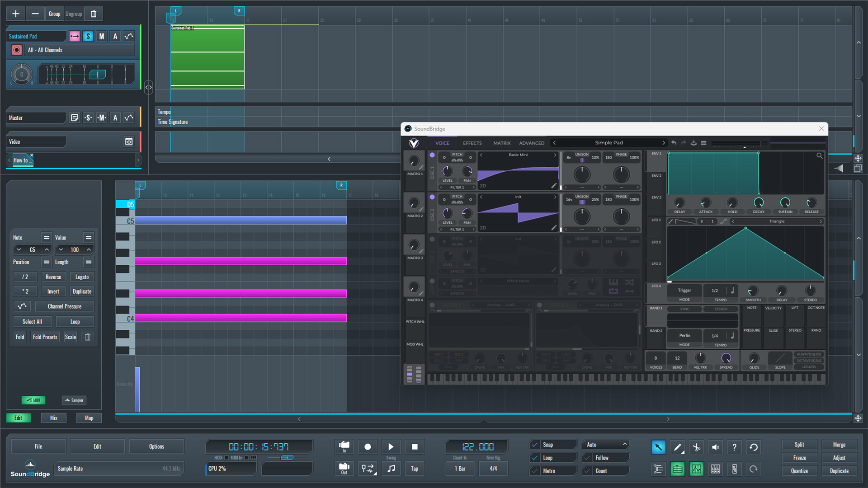Toggle Metro checkbox
Viewport: 868px width, 488px height.
(x=535, y=471)
